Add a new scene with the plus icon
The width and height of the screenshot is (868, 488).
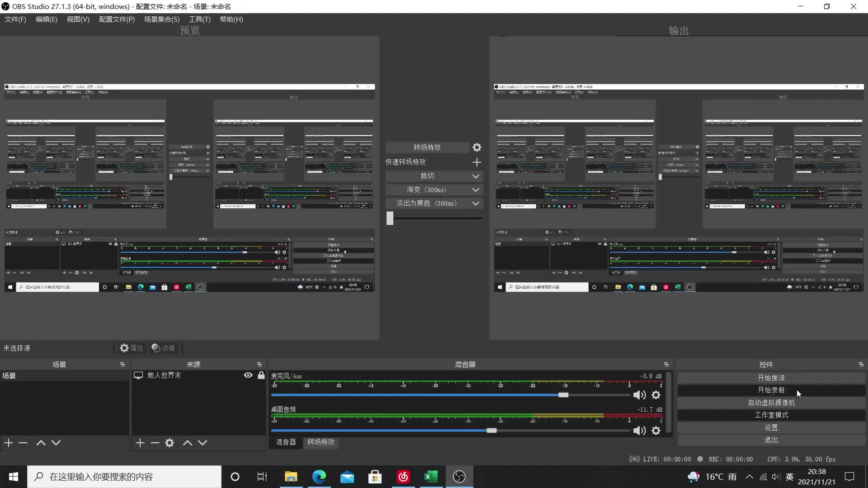point(8,443)
